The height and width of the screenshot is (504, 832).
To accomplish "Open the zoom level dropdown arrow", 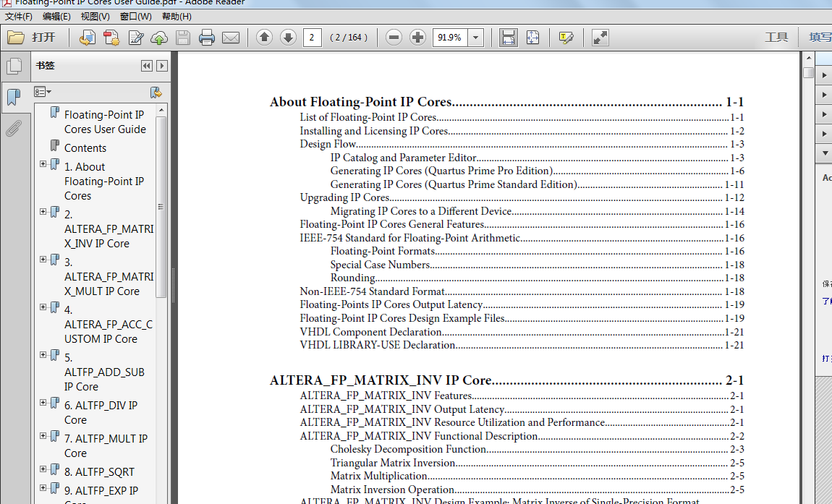I will click(476, 37).
